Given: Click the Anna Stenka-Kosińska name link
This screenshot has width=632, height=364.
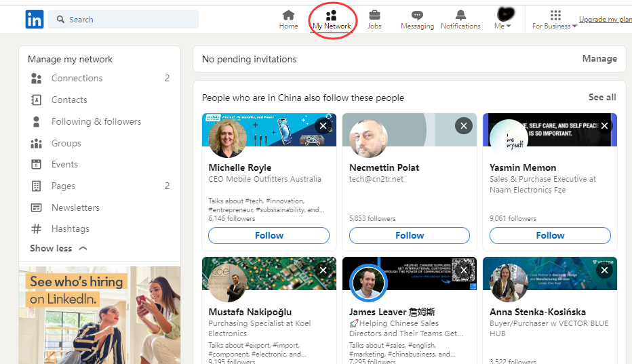Looking at the screenshot, I should point(538,312).
